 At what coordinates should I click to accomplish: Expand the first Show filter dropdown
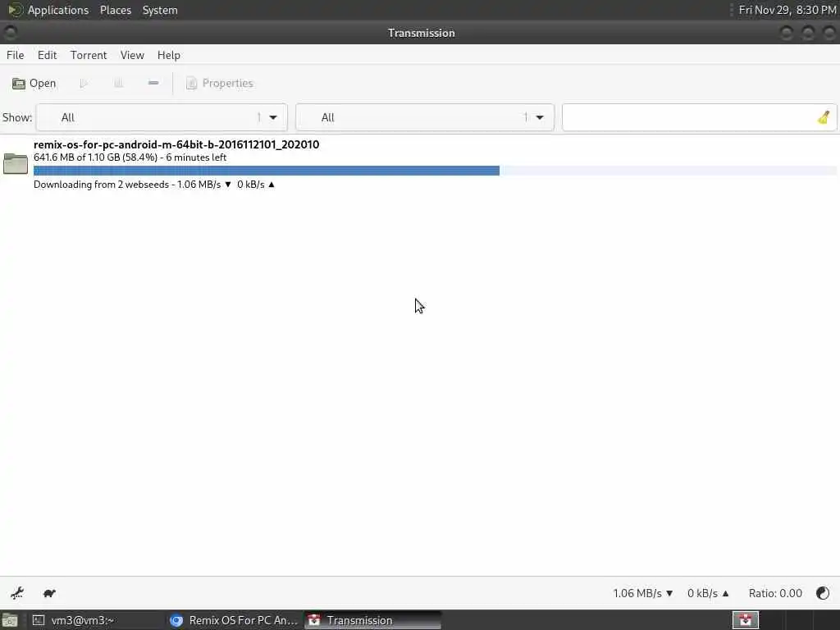pyautogui.click(x=162, y=117)
